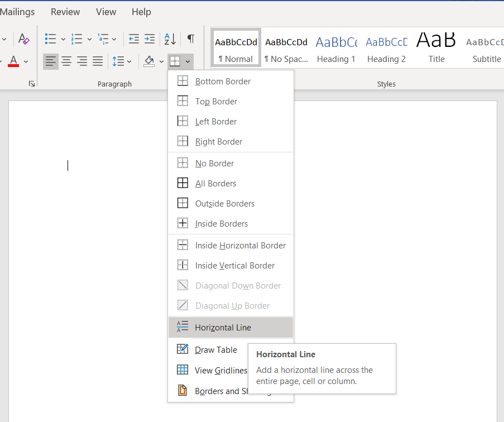Toggle Show/Hide paragraph marks
Screen dimensions: 504x422
tap(190, 39)
